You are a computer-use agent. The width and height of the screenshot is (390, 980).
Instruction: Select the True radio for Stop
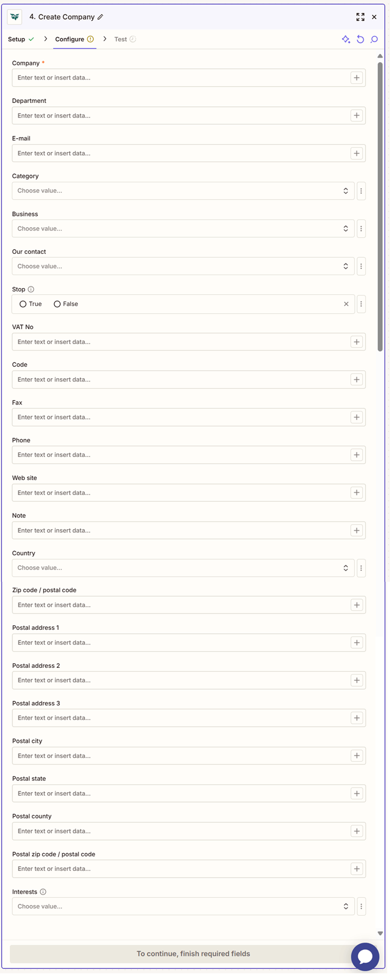(x=23, y=304)
